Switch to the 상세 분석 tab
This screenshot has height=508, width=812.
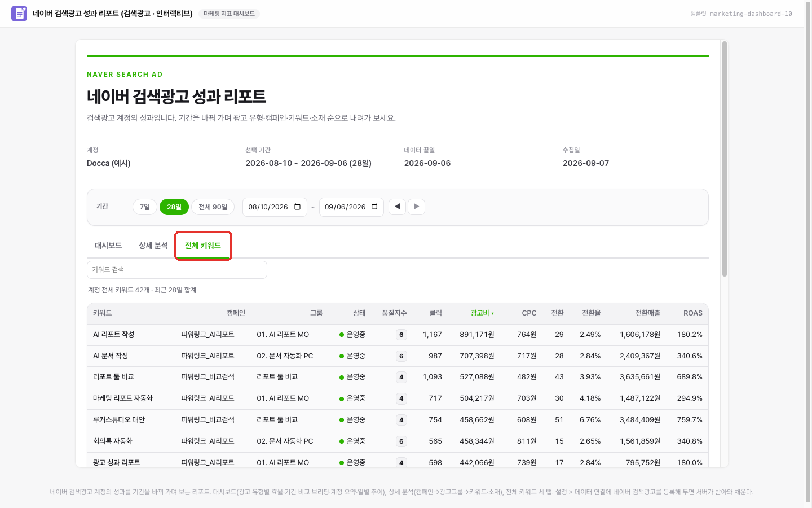point(153,246)
